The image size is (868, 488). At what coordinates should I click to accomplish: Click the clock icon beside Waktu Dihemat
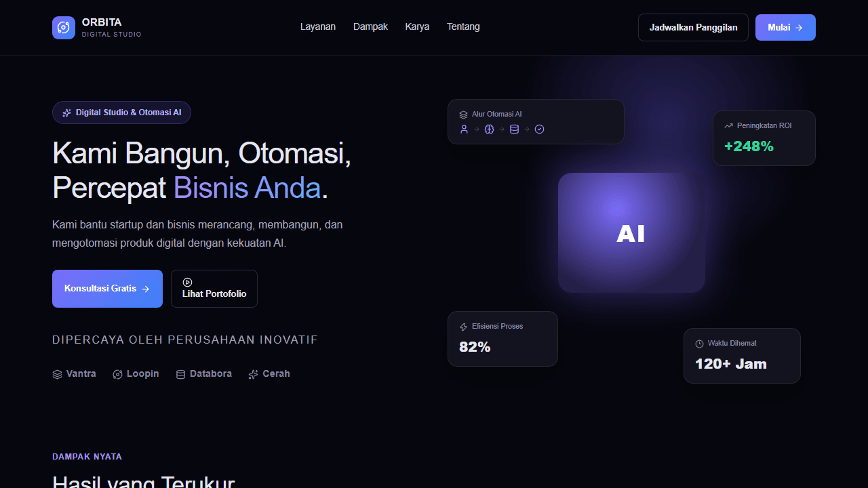click(x=699, y=344)
